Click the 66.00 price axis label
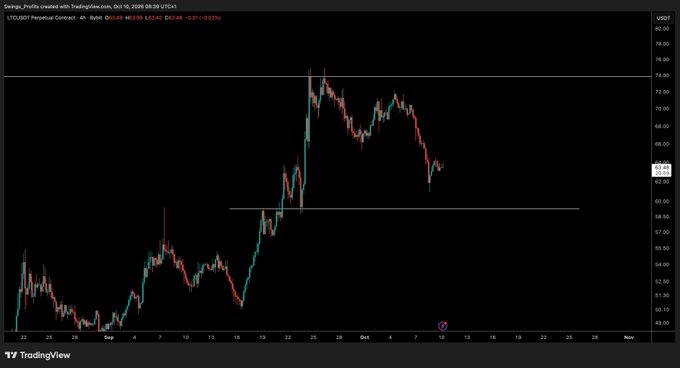 [662, 144]
